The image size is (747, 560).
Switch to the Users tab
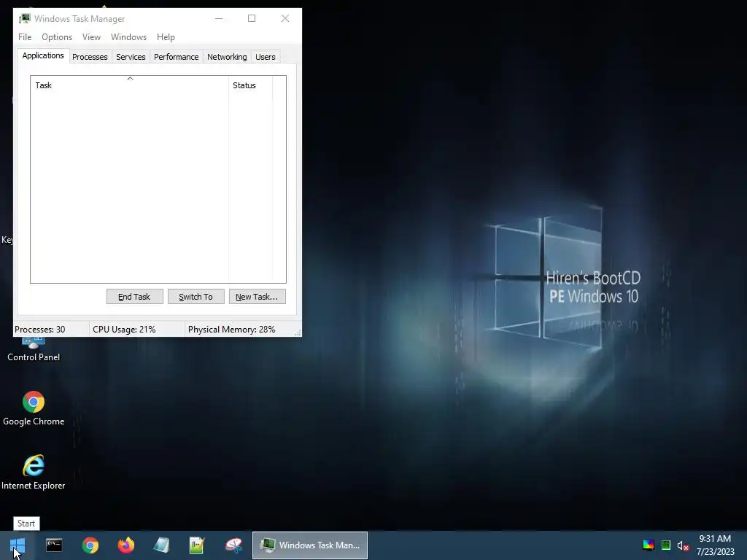pos(266,57)
